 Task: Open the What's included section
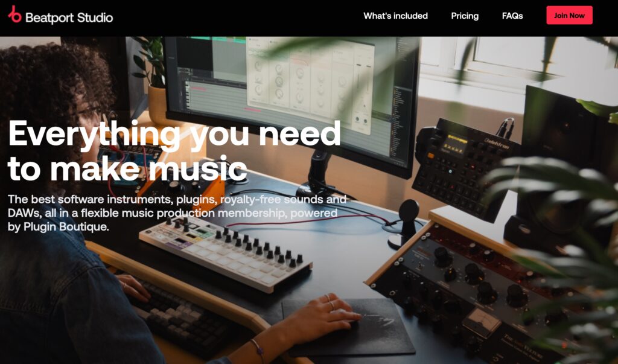(x=395, y=16)
